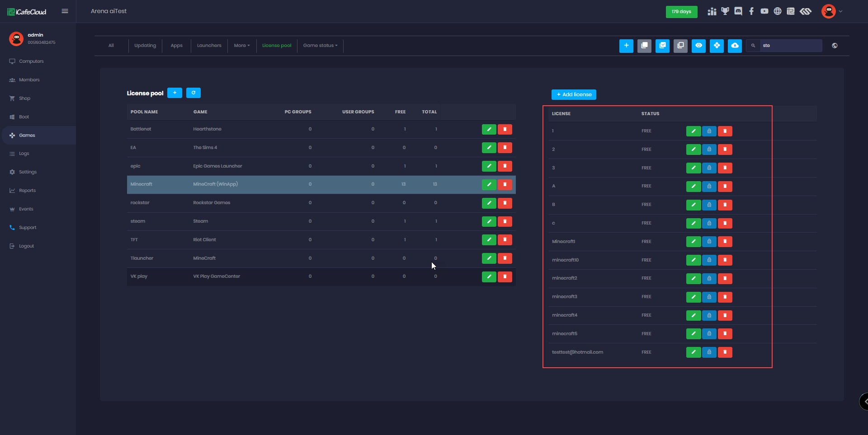Viewport: 868px width, 435px height.
Task: Switch to the Launchers tab
Action: coord(209,46)
